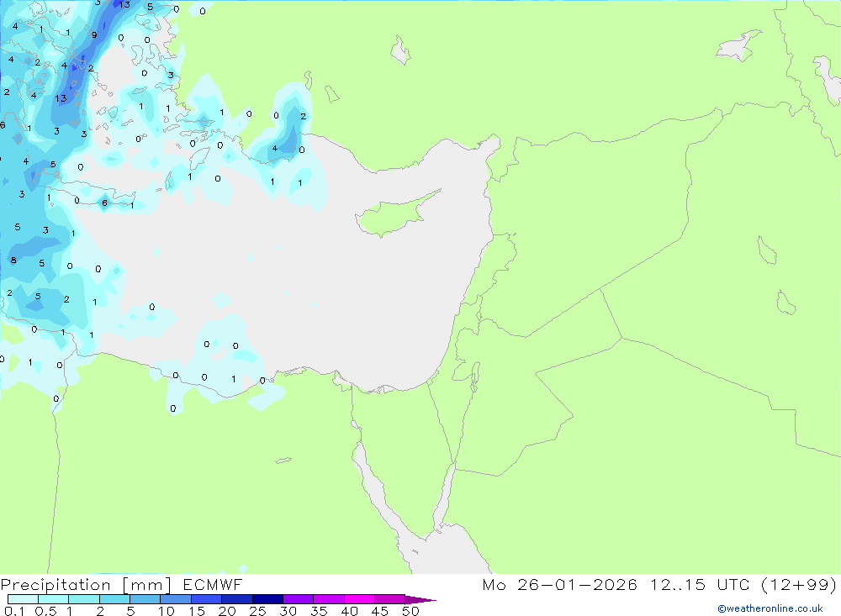Click the 5–10 mm blue legend swatch

tap(145, 599)
